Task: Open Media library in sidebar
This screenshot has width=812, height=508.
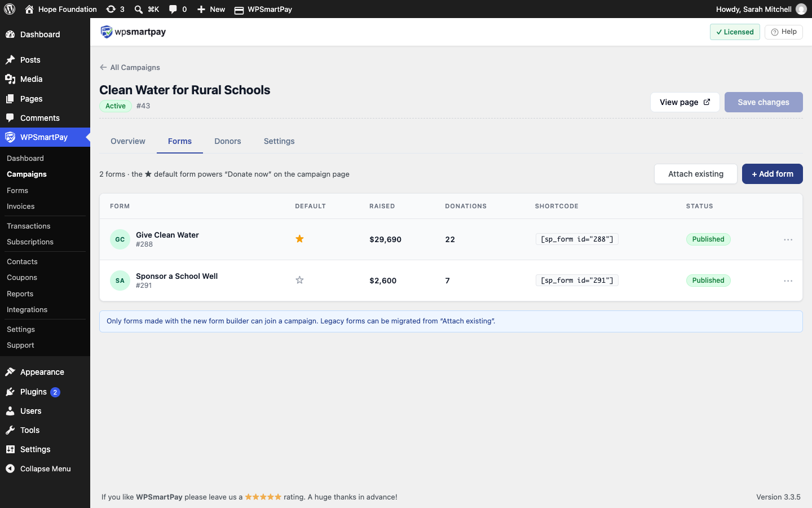Action: coord(45,79)
